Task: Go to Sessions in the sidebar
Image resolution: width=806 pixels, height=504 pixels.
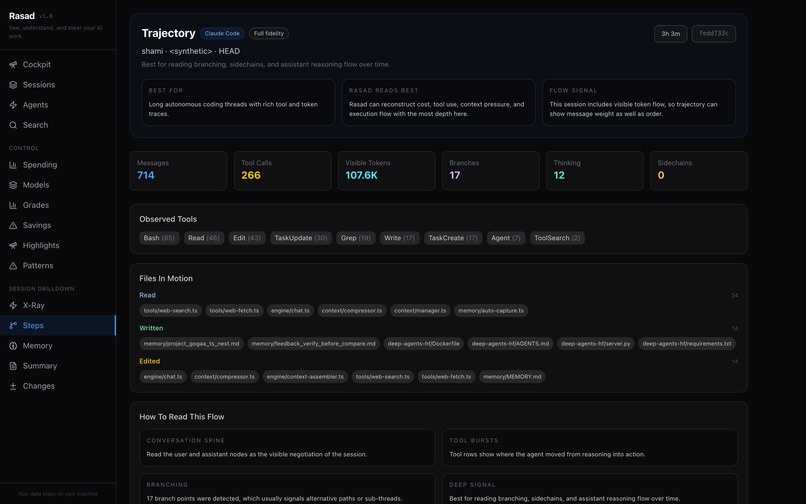Action: [58, 85]
